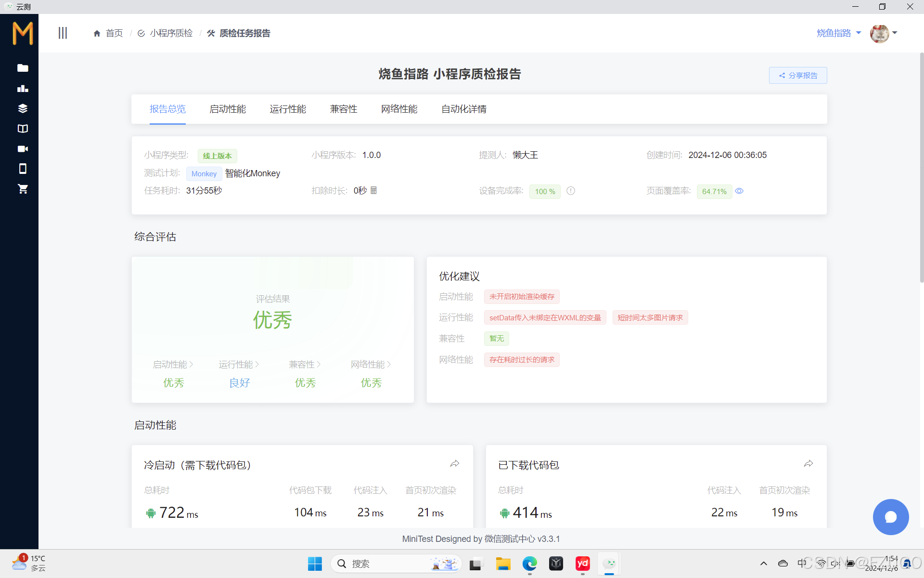Collapse sidebar with three-bar menu toggle
The width and height of the screenshot is (924, 578).
pyautogui.click(x=63, y=33)
